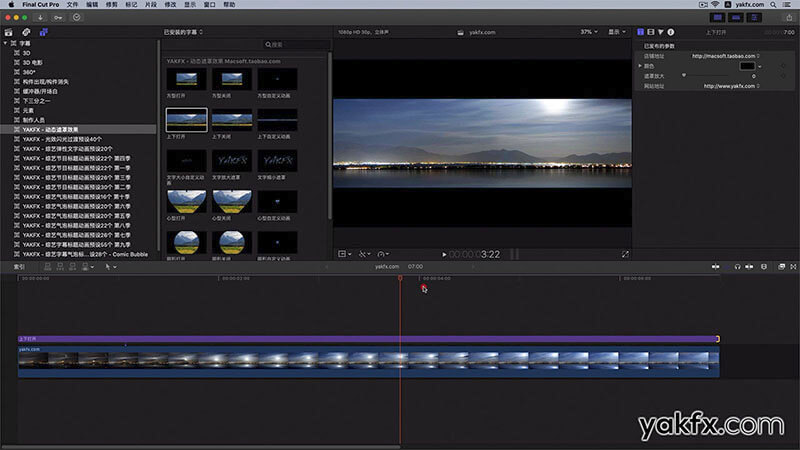Select the 3D title category
800x450 pixels.
(x=26, y=53)
